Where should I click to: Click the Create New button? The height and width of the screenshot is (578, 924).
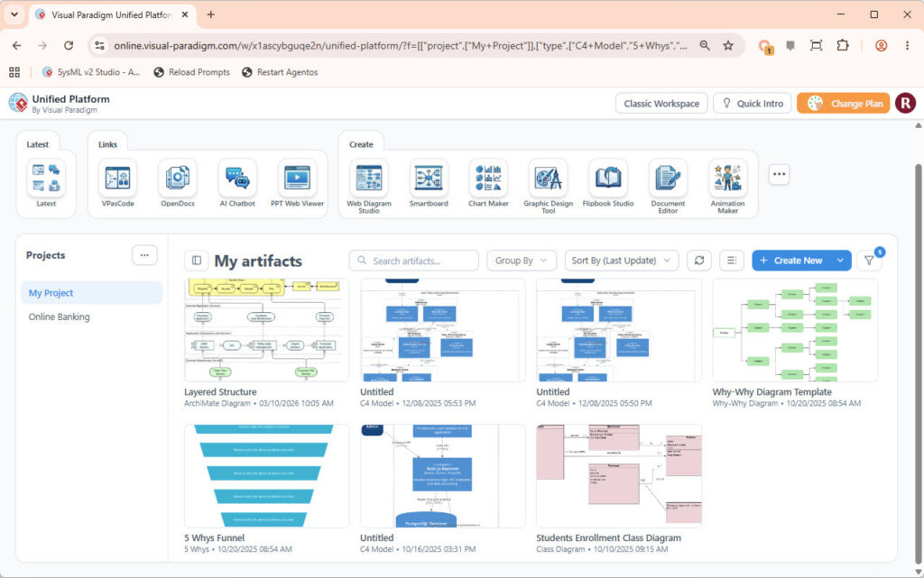click(x=790, y=261)
